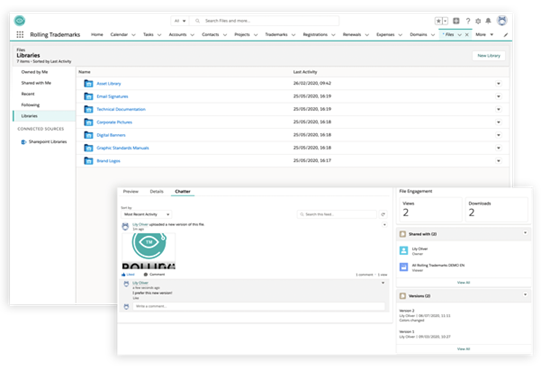Image resolution: width=550 pixels, height=371 pixels.
Task: Open the Calendar tab dropdown arrow
Action: pos(133,35)
